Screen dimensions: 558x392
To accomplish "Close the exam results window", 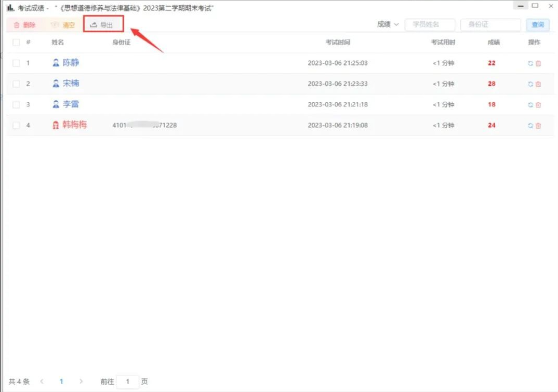I will click(x=551, y=6).
